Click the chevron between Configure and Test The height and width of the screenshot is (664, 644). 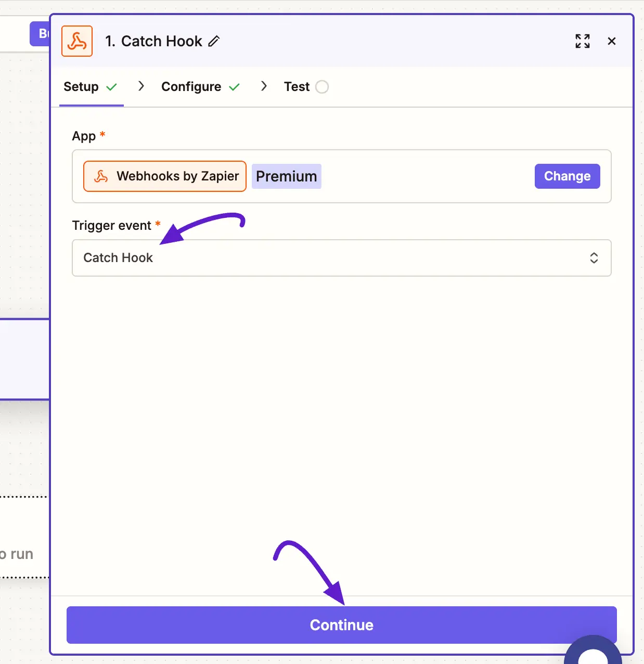coord(264,86)
